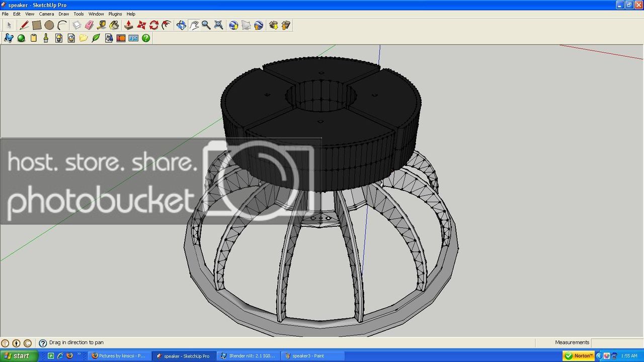Click the rpc plugin icon
Viewport: 644px width, 362px height.
click(x=133, y=38)
